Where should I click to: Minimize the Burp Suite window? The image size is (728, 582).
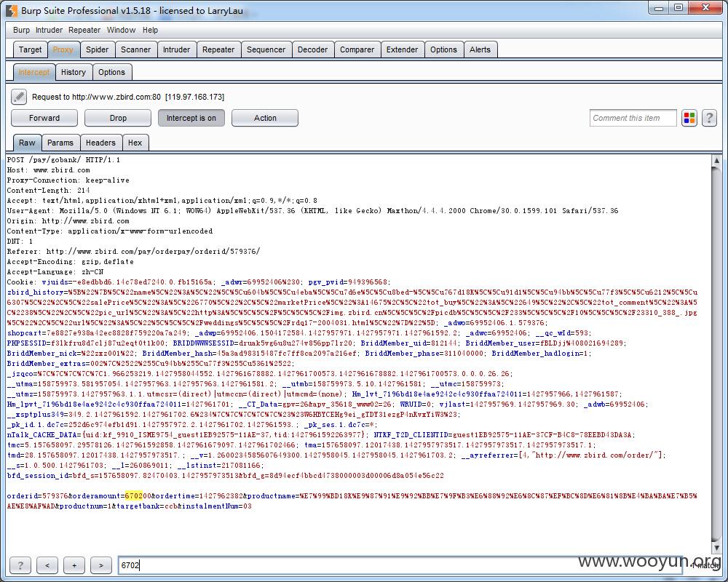(658, 7)
